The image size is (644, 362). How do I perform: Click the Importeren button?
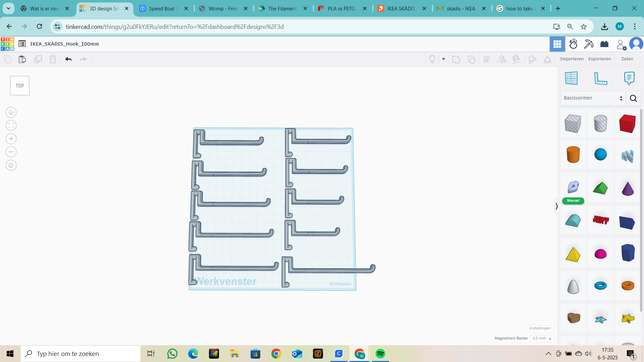tap(572, 59)
